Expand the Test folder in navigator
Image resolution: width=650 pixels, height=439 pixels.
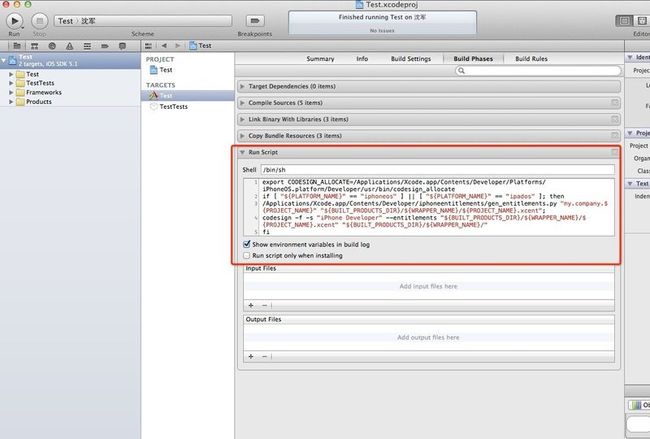11,74
